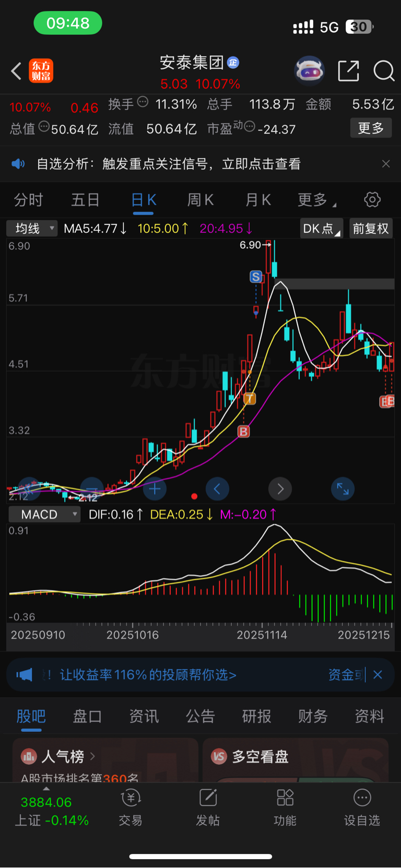401x868 pixels.
Task: Move chart right with right arrow
Action: tap(280, 489)
